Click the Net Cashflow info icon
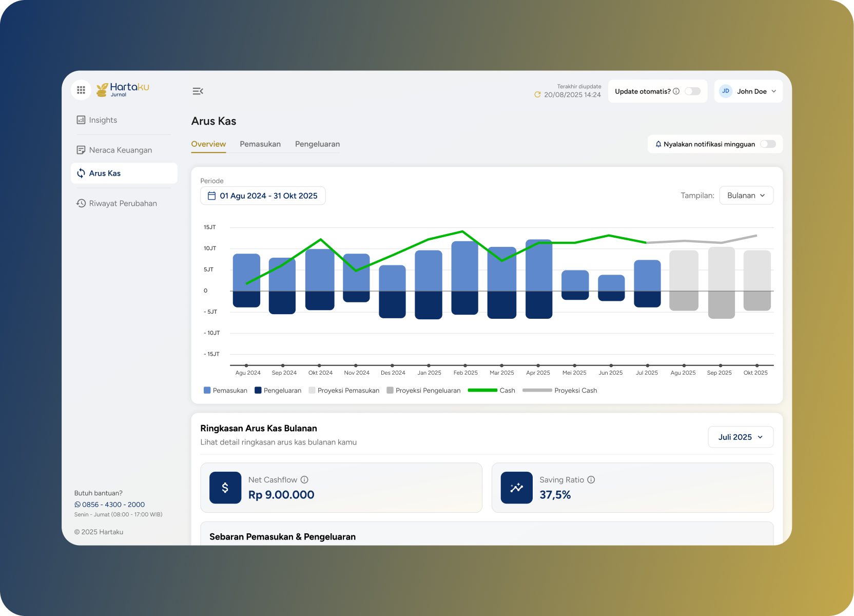This screenshot has height=616, width=854. pos(304,479)
